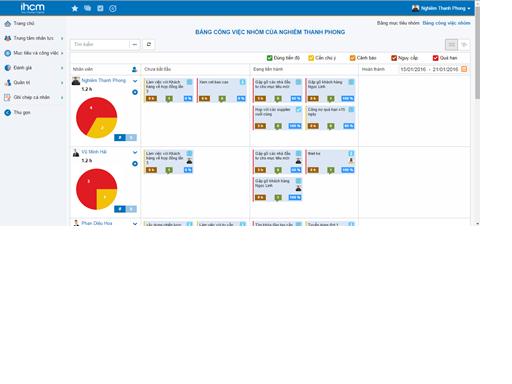Toggle the Quá hạn checkbox
The height and width of the screenshot is (384, 512).
click(x=435, y=58)
